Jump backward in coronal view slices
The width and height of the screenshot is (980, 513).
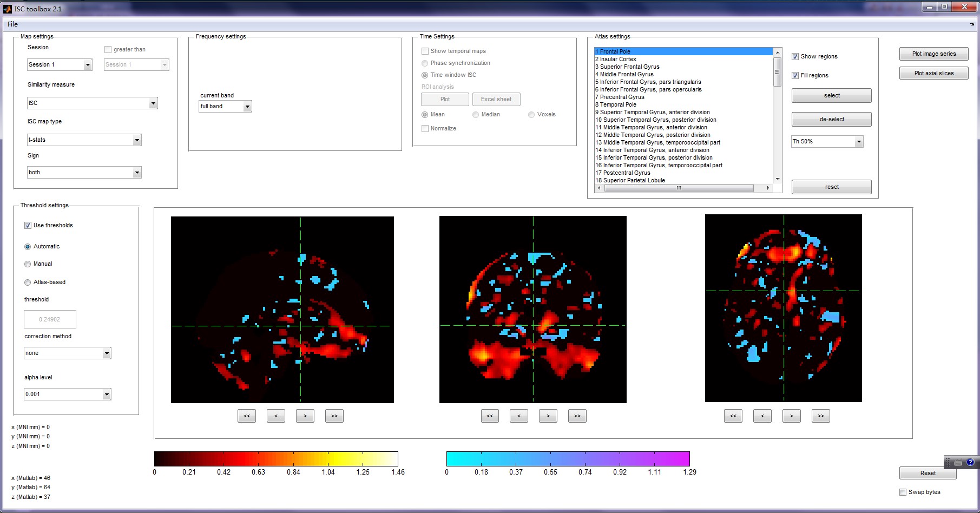(x=490, y=416)
